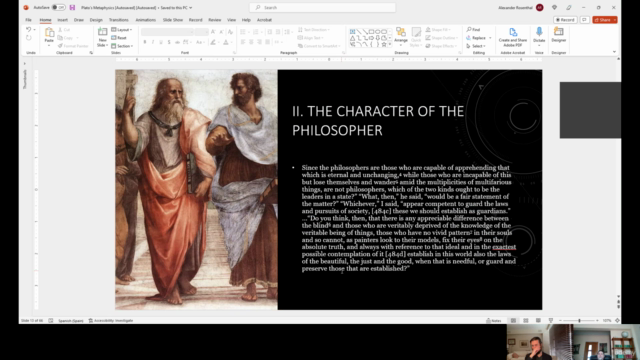Click Spanish (Spain) language in status bar

click(x=71, y=320)
